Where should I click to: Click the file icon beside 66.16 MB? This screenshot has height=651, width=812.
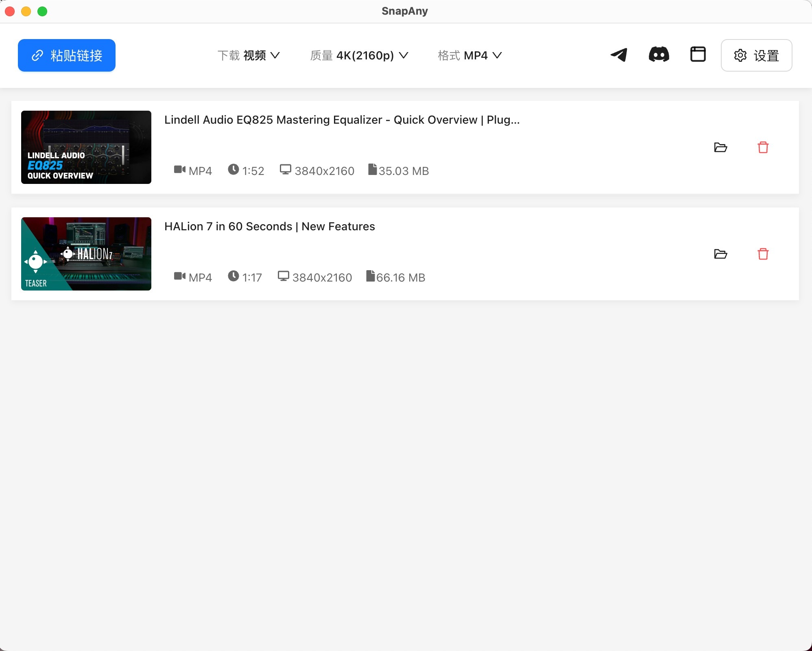click(370, 276)
